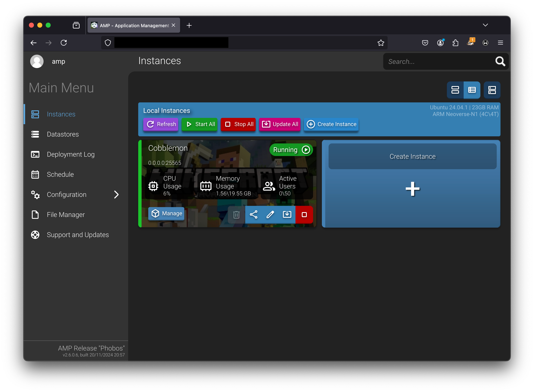Click the Running status badge
Screen dimensions: 534x392
point(291,150)
